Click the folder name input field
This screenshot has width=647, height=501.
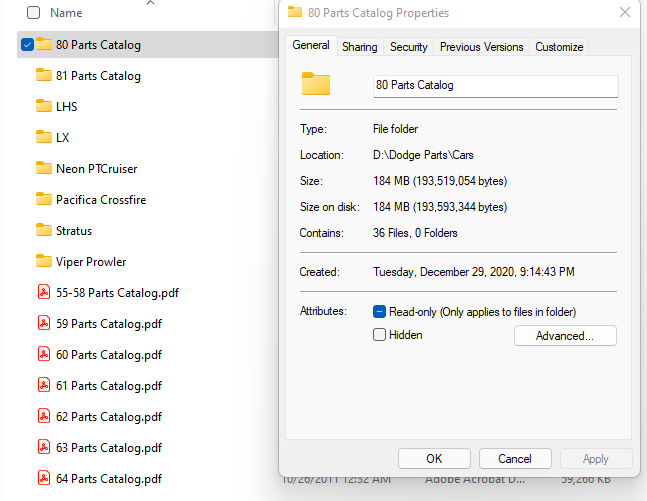coord(496,86)
